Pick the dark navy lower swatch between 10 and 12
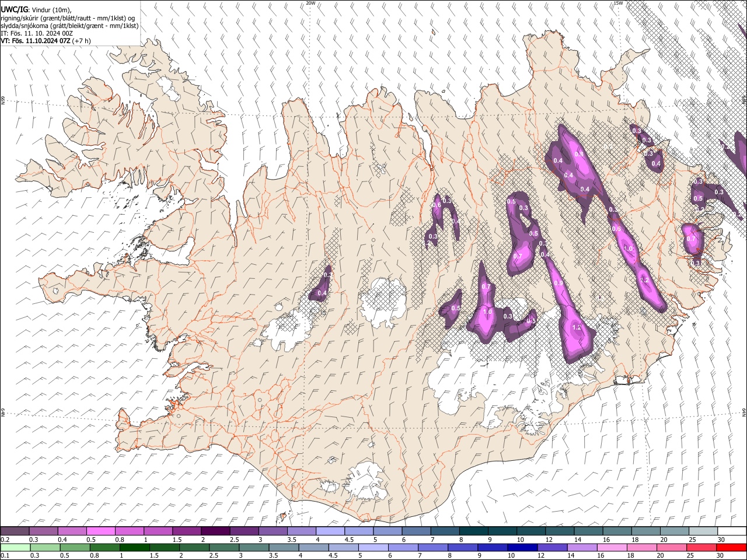 click(522, 547)
